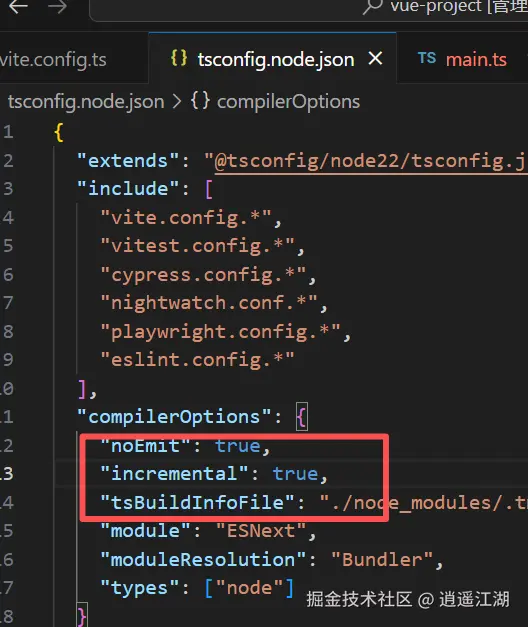Click the braces icon in the breadcrumb
This screenshot has width=528, height=627.
coord(200,101)
